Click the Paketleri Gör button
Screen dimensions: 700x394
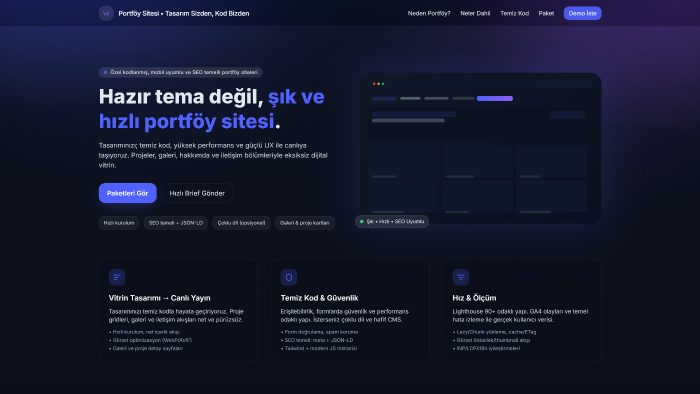[x=128, y=193]
